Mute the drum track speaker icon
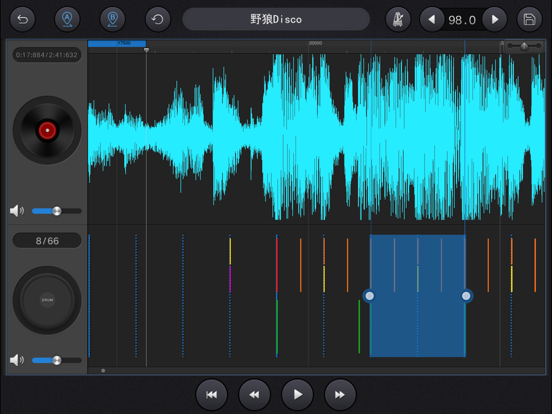The width and height of the screenshot is (552, 414). 17,360
